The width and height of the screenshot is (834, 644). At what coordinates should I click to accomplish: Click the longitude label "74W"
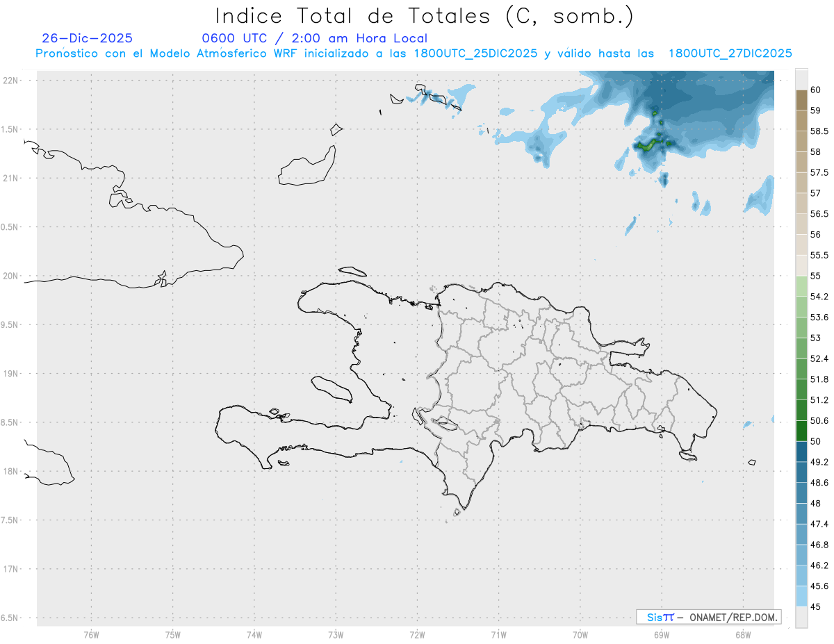254,634
